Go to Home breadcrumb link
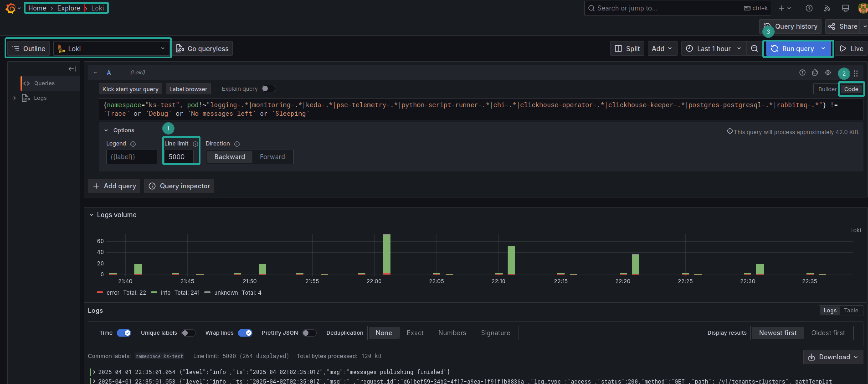The height and width of the screenshot is (384, 868). (37, 8)
